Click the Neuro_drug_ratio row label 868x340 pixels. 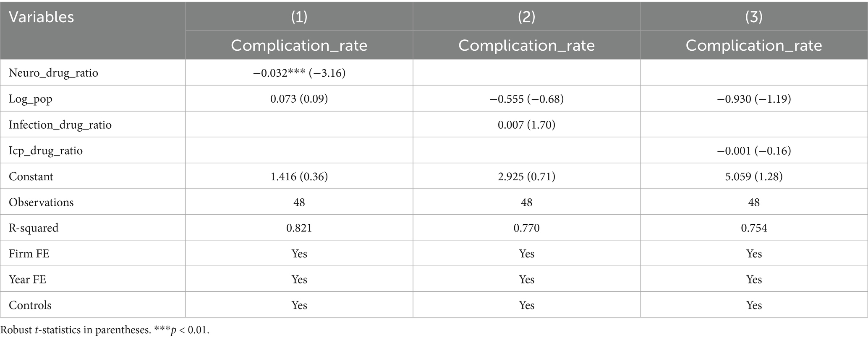(x=53, y=73)
